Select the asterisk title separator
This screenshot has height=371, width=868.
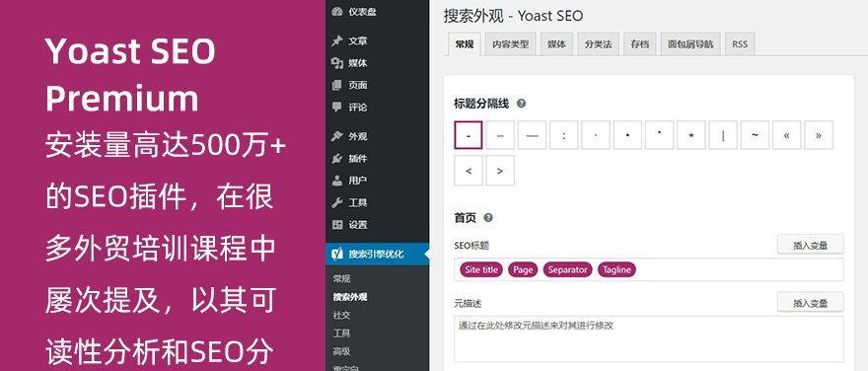point(659,135)
